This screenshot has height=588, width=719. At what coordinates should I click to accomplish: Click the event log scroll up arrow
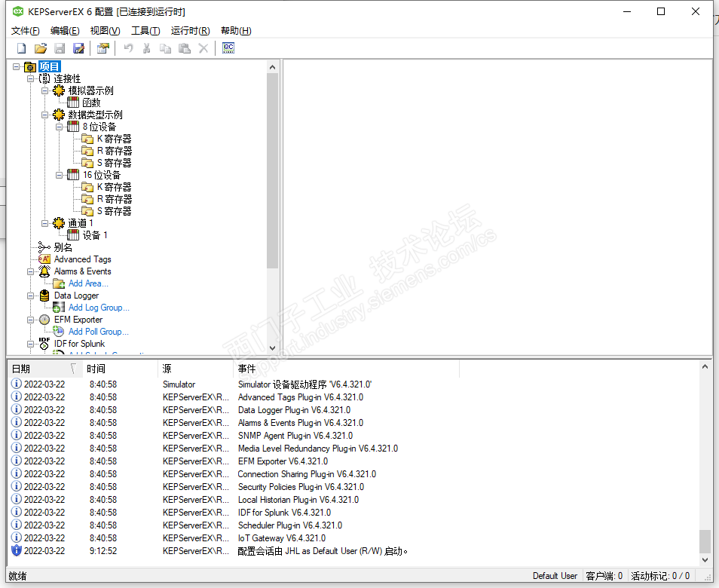[x=705, y=366]
